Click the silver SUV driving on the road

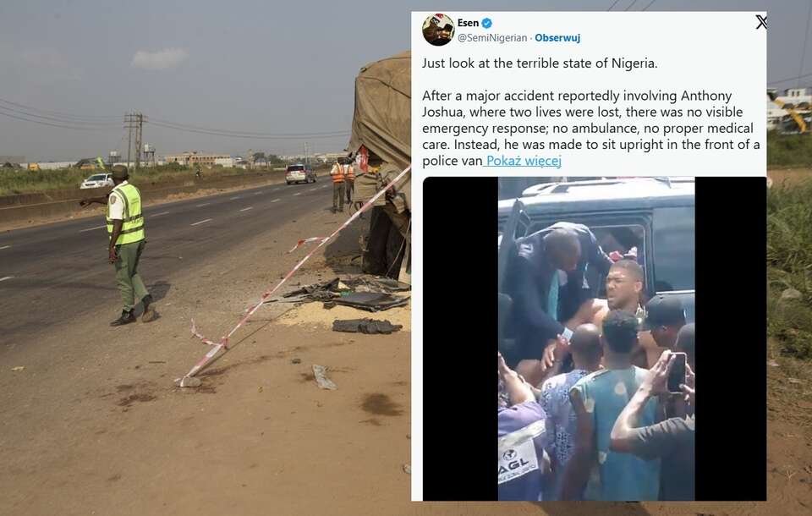[x=300, y=174]
